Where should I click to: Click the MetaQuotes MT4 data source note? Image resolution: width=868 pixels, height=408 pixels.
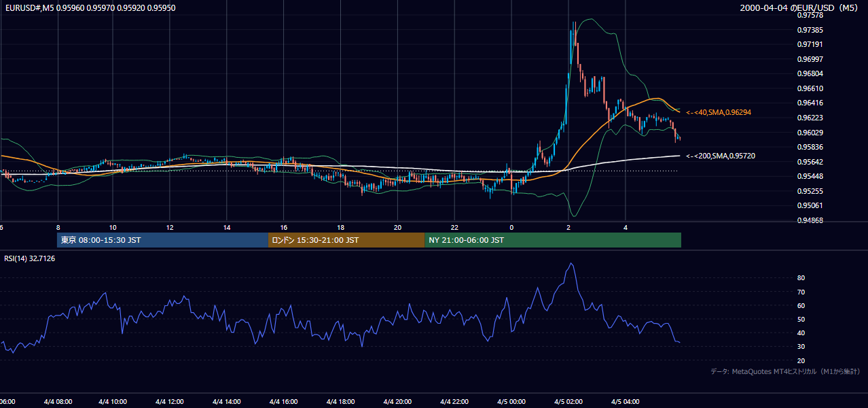pyautogui.click(x=785, y=371)
